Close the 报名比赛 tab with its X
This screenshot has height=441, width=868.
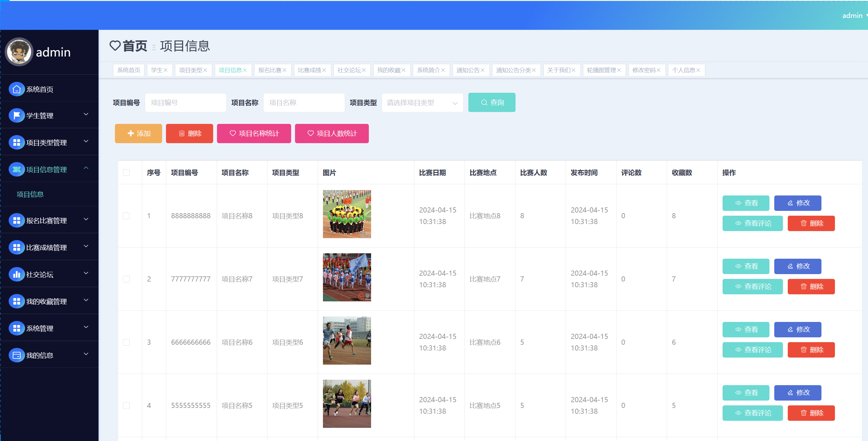[x=285, y=70]
